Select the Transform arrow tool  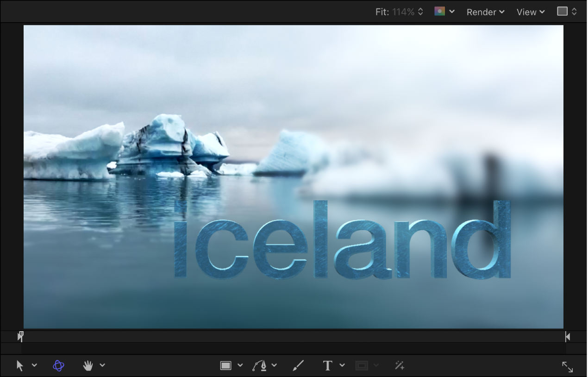[x=19, y=365]
